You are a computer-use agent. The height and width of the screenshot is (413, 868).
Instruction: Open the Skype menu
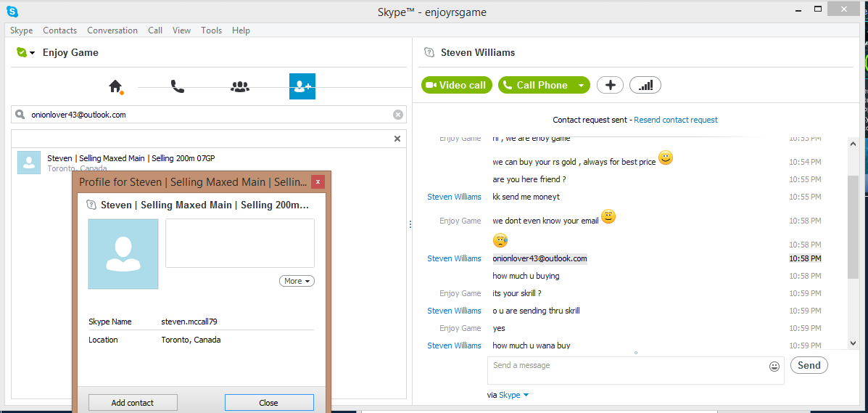pyautogui.click(x=21, y=30)
